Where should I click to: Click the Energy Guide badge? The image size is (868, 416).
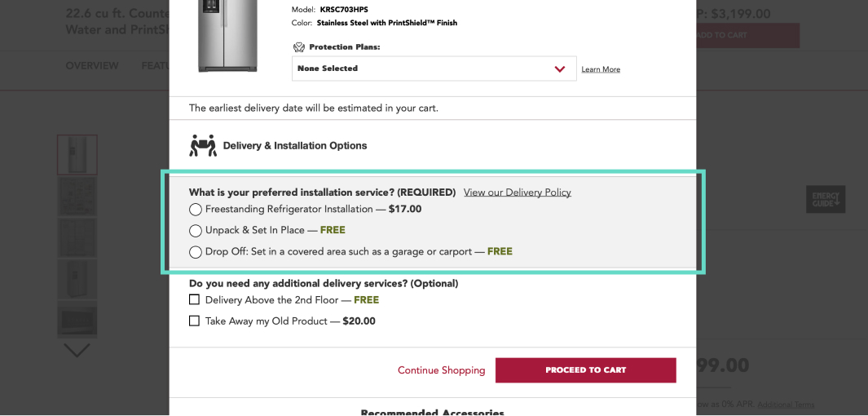click(x=825, y=199)
